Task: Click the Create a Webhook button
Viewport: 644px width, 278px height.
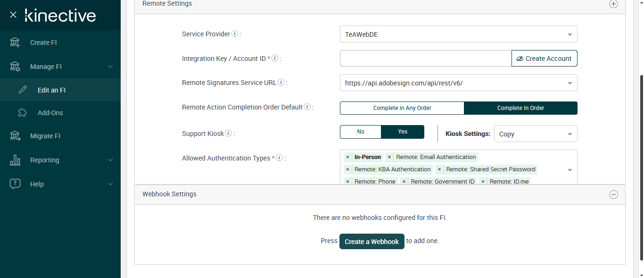Action: pyautogui.click(x=372, y=242)
